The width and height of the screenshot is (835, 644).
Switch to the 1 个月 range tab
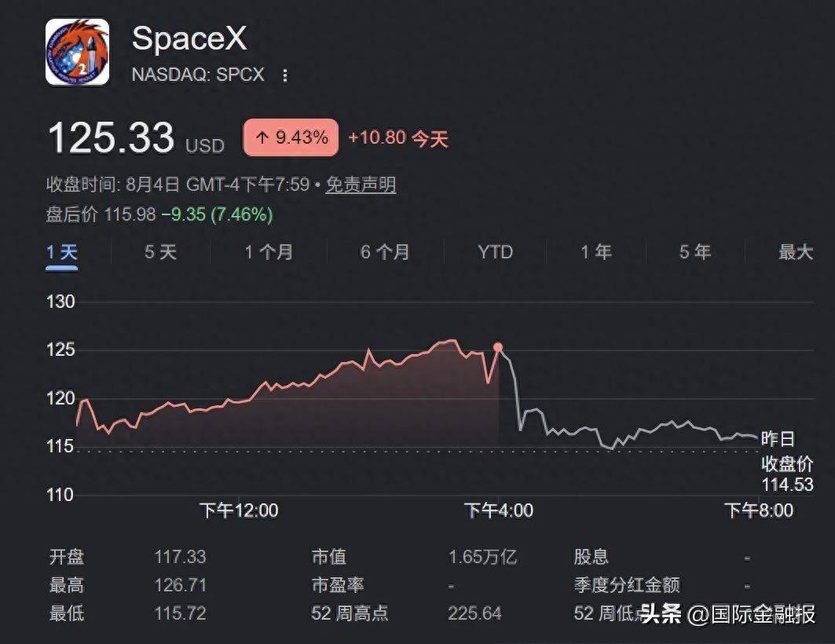pos(269,252)
